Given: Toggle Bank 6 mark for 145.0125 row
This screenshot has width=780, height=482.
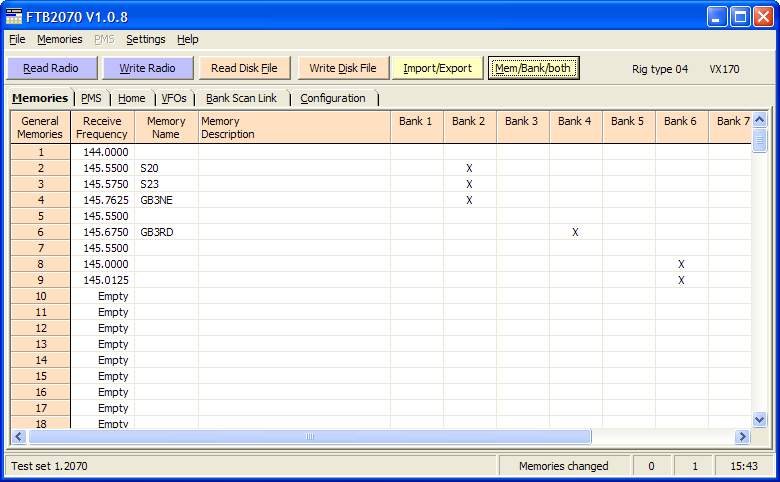Looking at the screenshot, I should point(681,280).
